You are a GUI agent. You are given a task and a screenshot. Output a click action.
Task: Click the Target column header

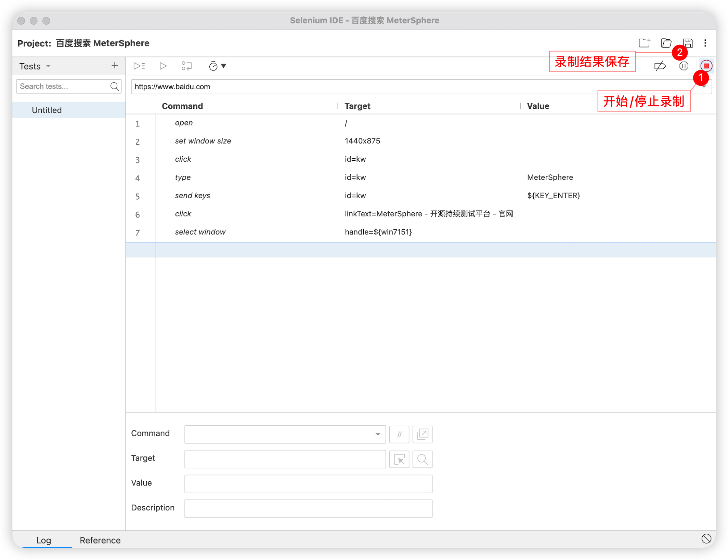[357, 106]
